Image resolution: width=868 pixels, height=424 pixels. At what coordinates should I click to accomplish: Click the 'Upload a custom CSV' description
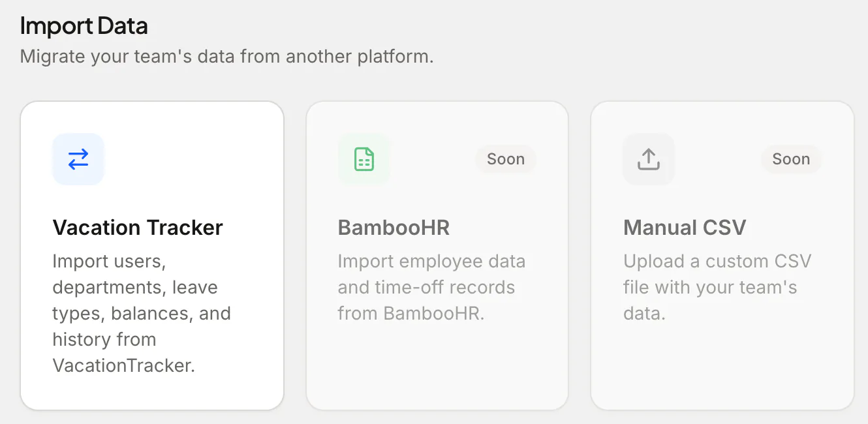click(717, 287)
